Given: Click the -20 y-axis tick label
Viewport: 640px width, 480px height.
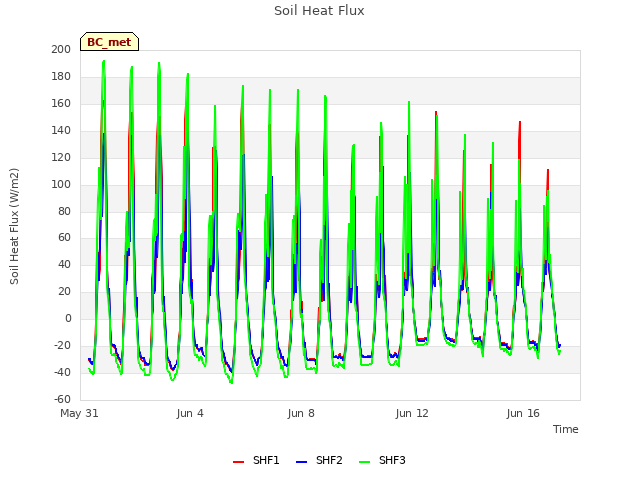Looking at the screenshot, I should (x=62, y=345).
